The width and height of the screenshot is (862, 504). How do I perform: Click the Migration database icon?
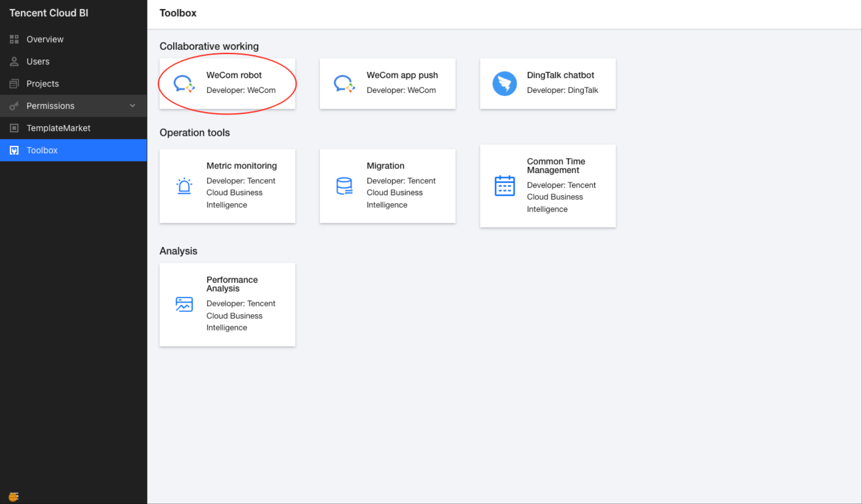click(344, 186)
